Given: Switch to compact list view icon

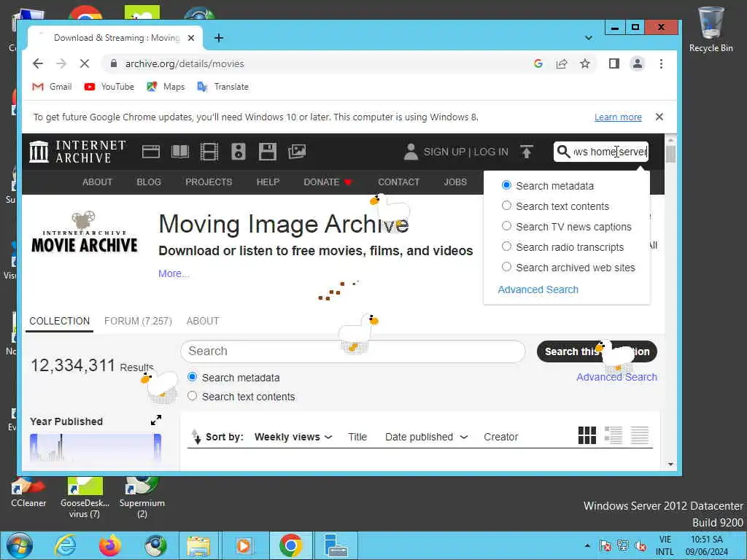Looking at the screenshot, I should [639, 435].
